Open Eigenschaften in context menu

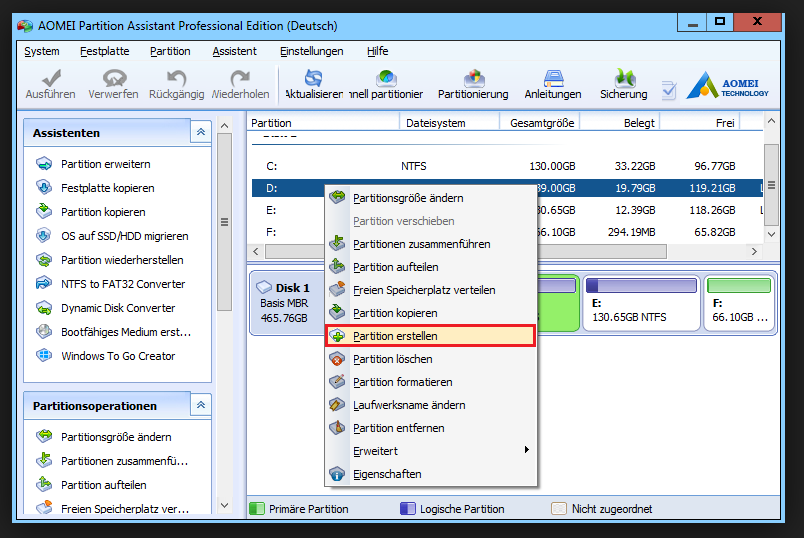click(x=431, y=474)
